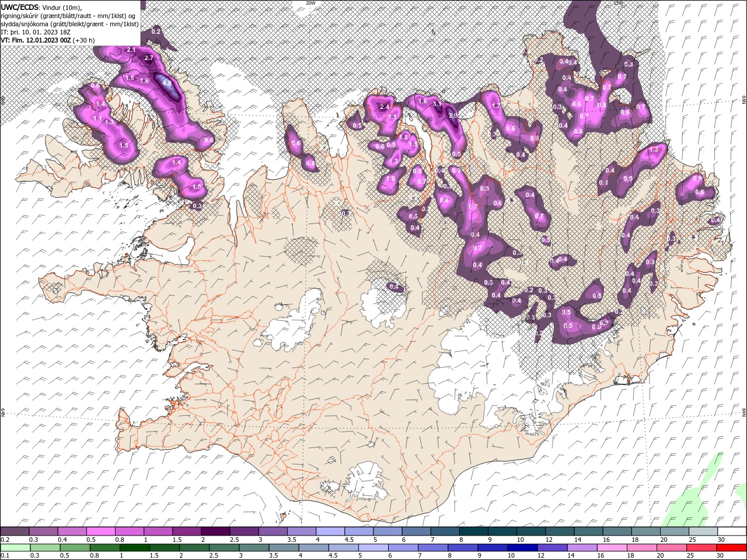This screenshot has height=560, width=747.
Task: Select upper legend swatch from 12 to 14
Action: tap(560, 531)
